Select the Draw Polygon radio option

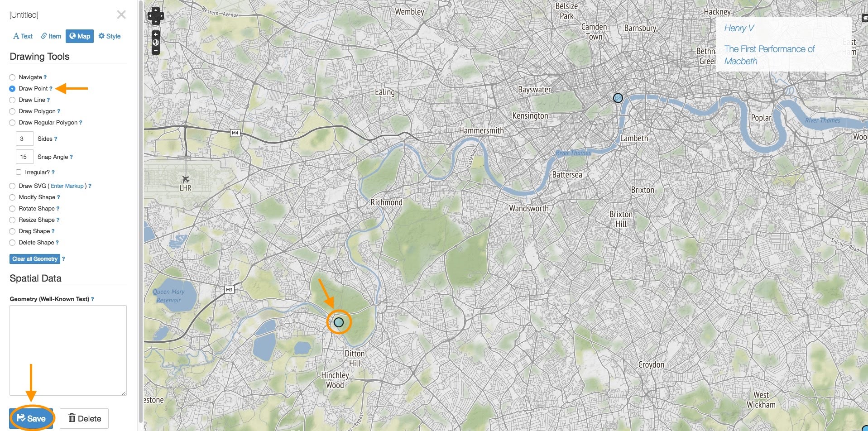pos(12,111)
